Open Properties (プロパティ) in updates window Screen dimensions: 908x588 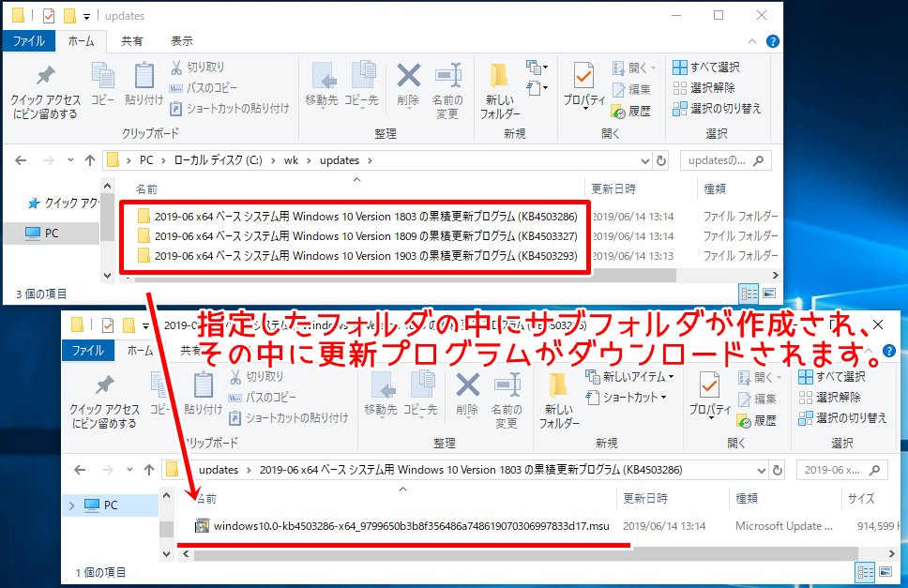click(x=584, y=85)
